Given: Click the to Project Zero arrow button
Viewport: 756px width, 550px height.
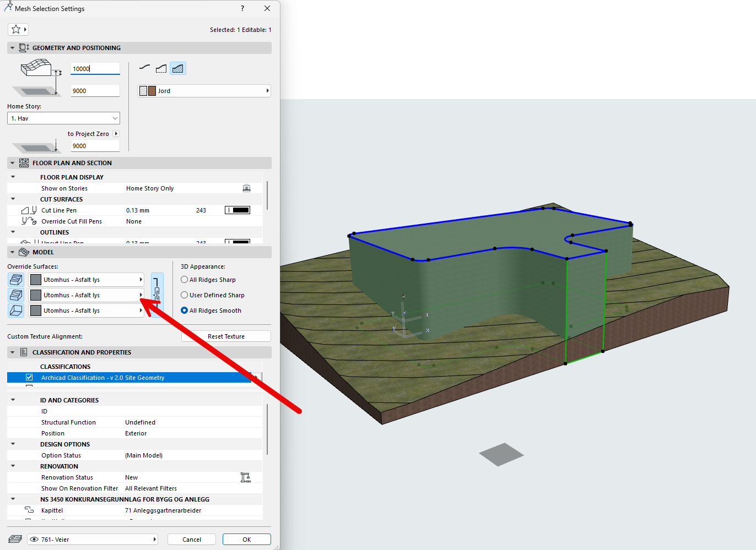Looking at the screenshot, I should [x=116, y=134].
